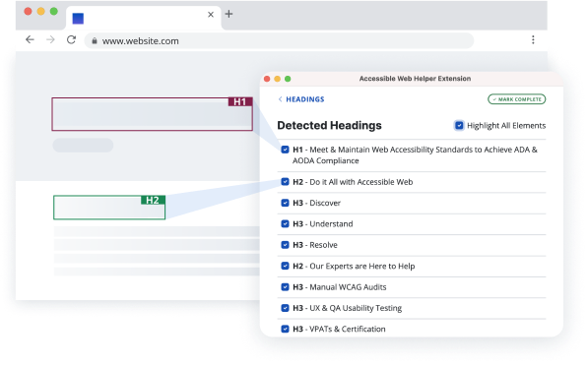588x366 pixels.
Task: Maximize browser window with green button
Action: tap(54, 11)
